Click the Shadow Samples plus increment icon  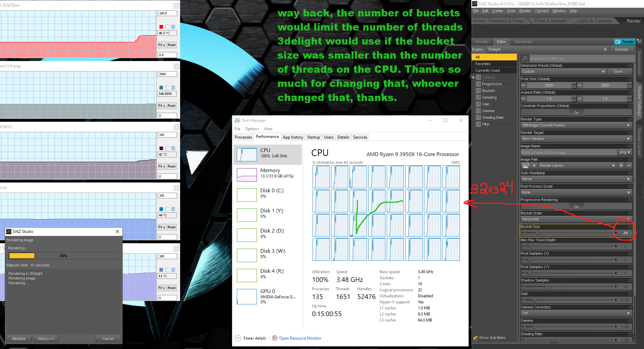[616, 286]
